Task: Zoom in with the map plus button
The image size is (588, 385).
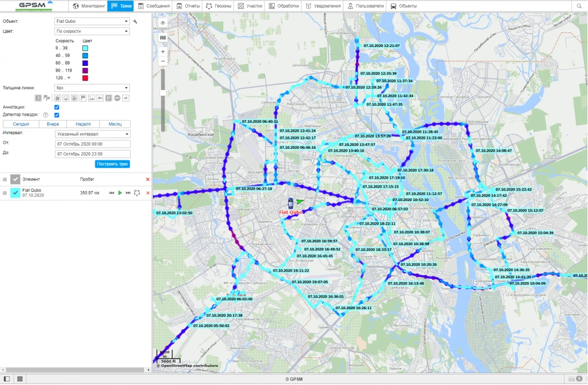Action: pyautogui.click(x=163, y=51)
